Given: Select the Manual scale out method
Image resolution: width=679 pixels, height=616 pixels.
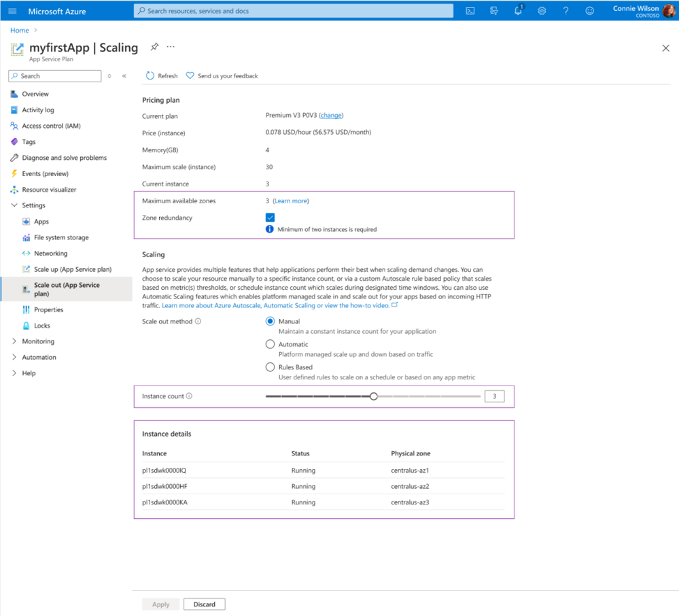Looking at the screenshot, I should point(271,322).
